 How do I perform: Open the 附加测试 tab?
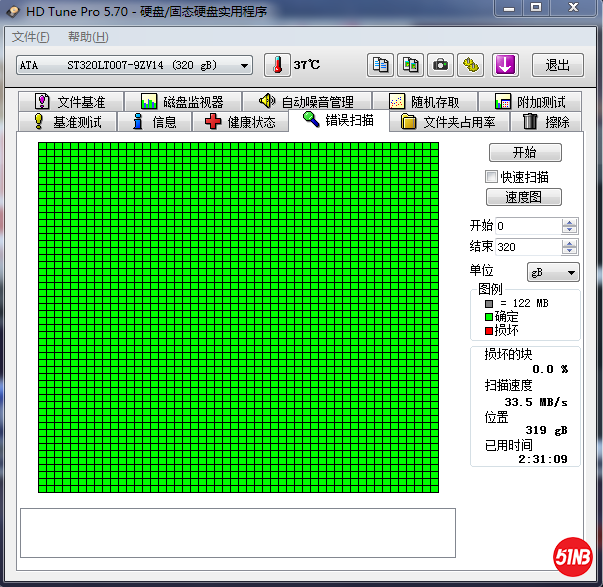[x=530, y=102]
